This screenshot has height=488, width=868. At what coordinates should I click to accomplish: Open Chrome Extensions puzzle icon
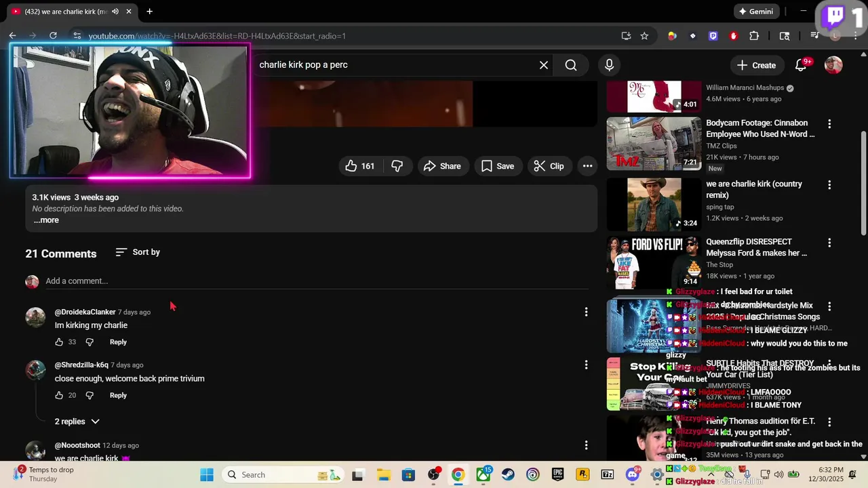(754, 36)
